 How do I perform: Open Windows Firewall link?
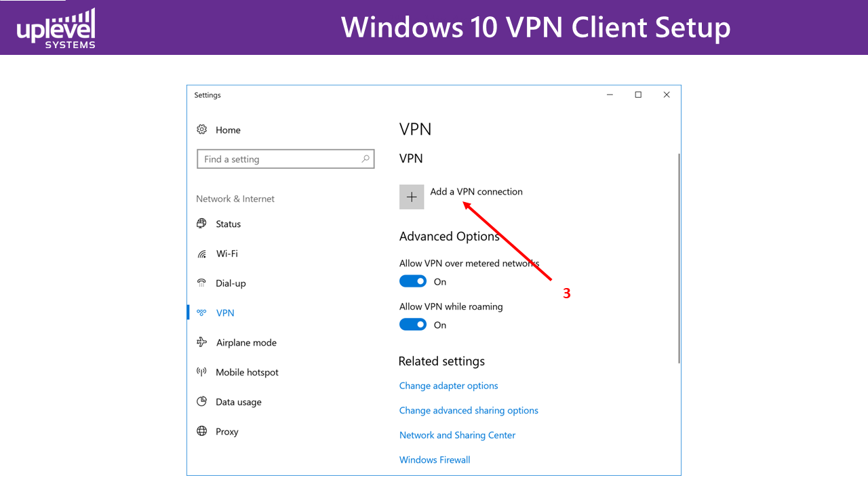435,460
